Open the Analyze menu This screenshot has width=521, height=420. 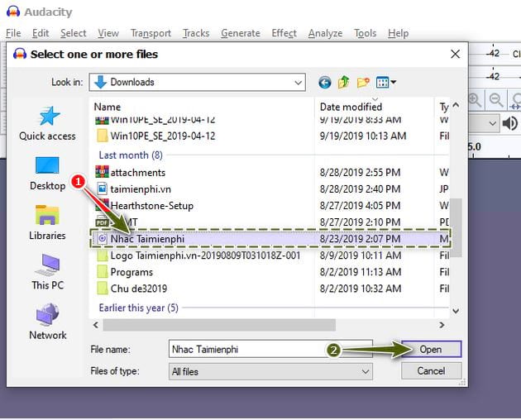tap(325, 33)
